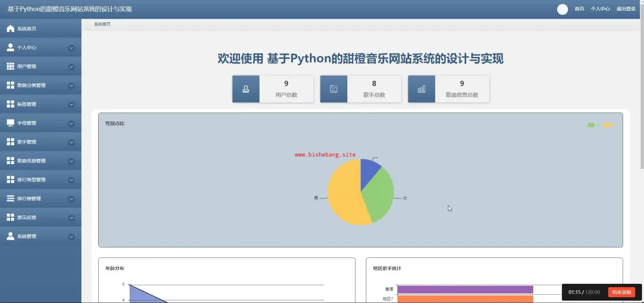Open 系统首页 via the home icon
This screenshot has height=303, width=644.
10,29
